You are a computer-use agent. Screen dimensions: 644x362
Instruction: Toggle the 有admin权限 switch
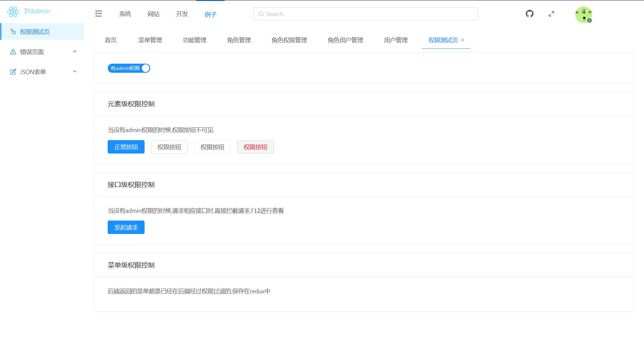pos(129,68)
